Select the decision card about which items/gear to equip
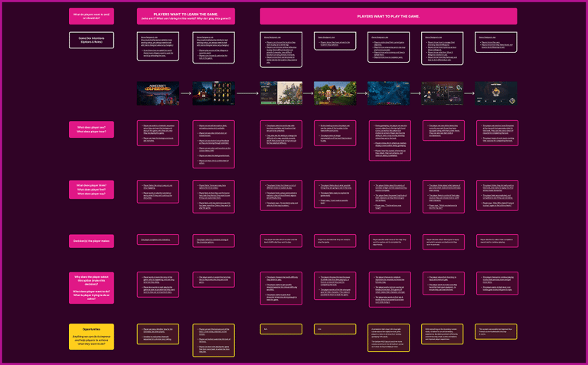588x365 pixels. [443, 242]
